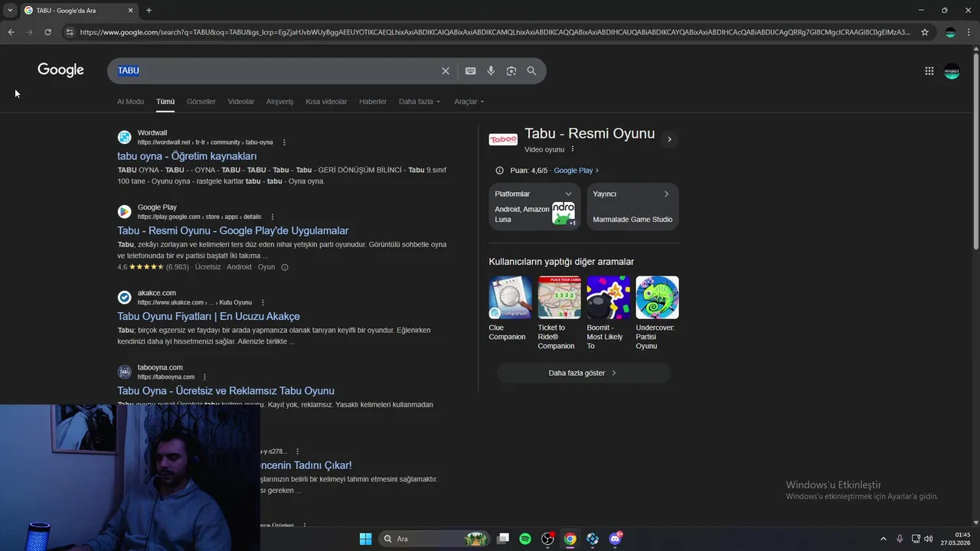Switch to the AI Modu tab
This screenshot has height=551, width=980.
click(x=130, y=102)
